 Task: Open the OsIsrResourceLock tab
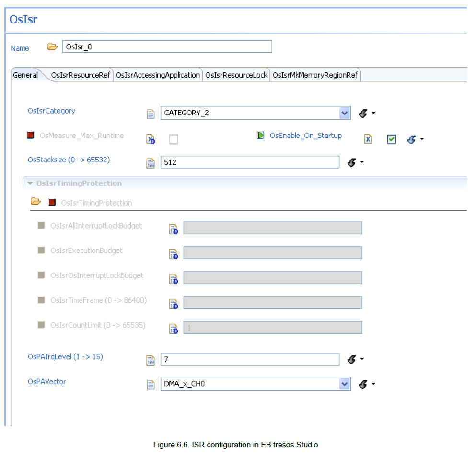[236, 75]
